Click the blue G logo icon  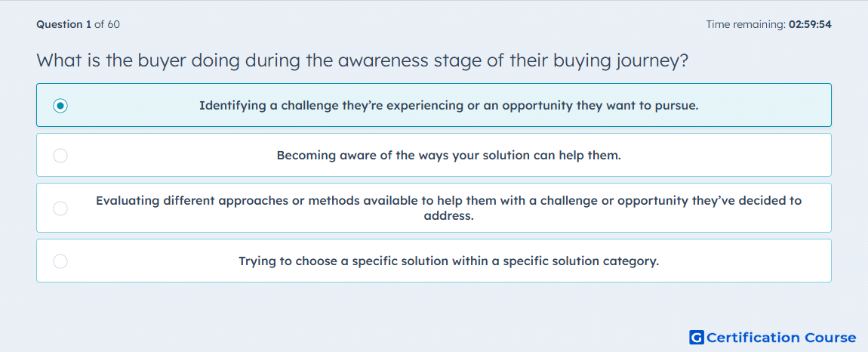pos(697,337)
